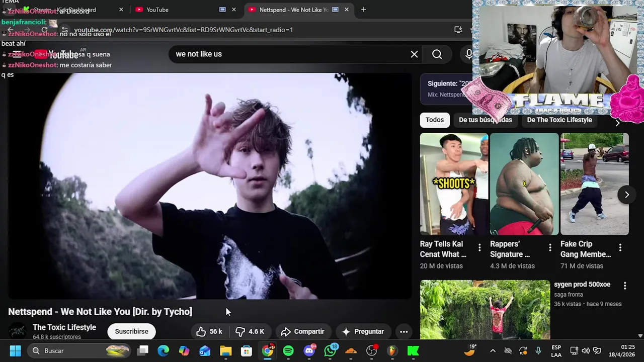Open the weather widget showing 19°

469,350
